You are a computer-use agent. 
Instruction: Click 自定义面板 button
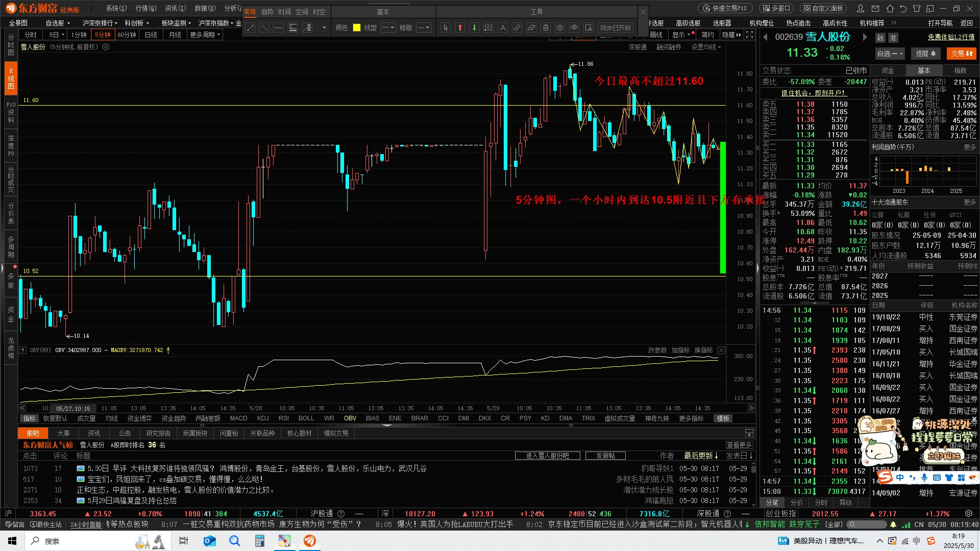click(823, 9)
